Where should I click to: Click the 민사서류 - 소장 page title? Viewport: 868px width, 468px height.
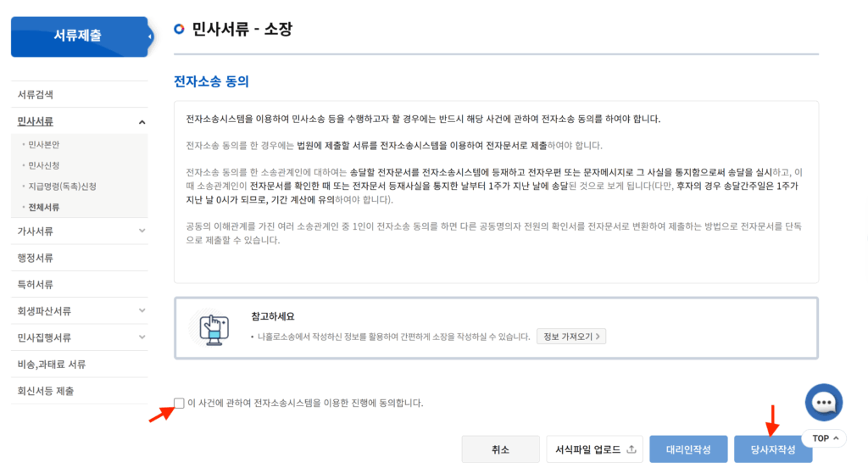point(242,29)
